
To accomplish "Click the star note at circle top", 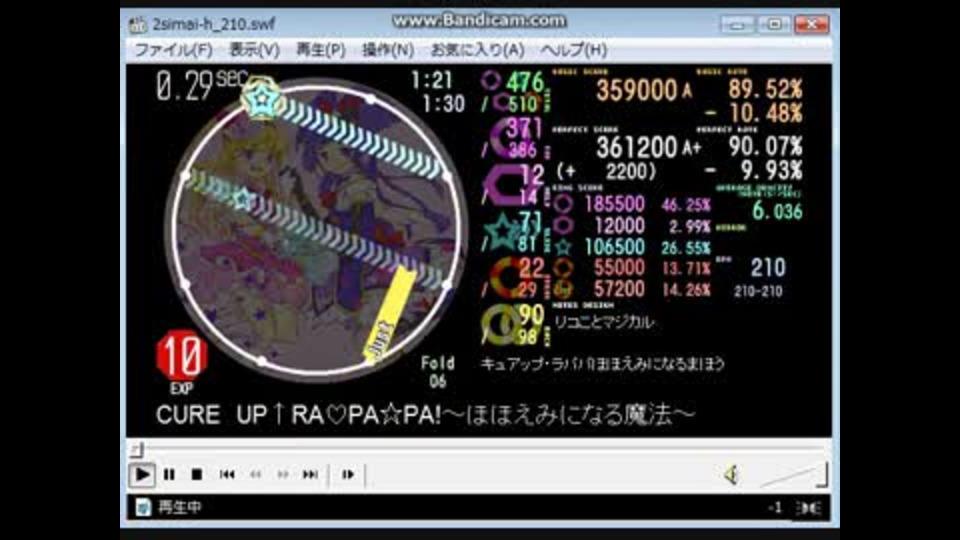I will click(x=262, y=99).
